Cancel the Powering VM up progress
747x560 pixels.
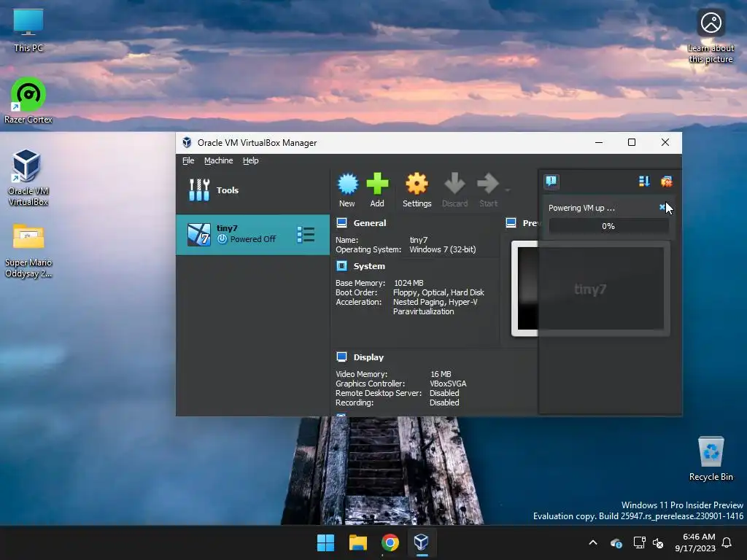click(x=662, y=207)
